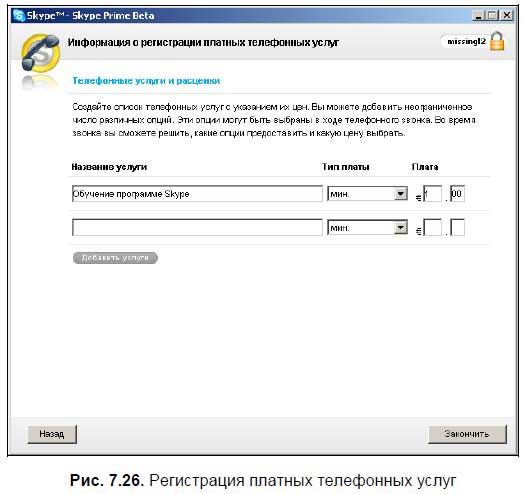Image resolution: width=523 pixels, height=494 pixels.
Task: Click the first row cents field with 00
Action: click(x=457, y=194)
